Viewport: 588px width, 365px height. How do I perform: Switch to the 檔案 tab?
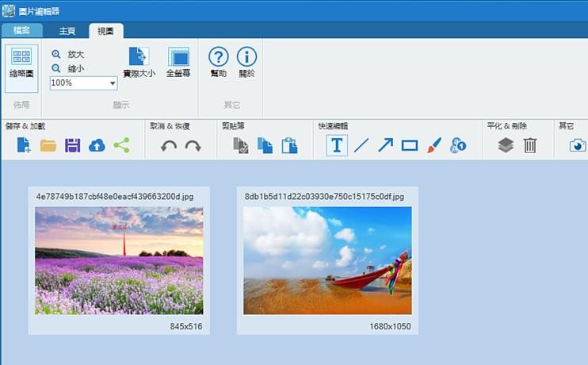coord(21,30)
